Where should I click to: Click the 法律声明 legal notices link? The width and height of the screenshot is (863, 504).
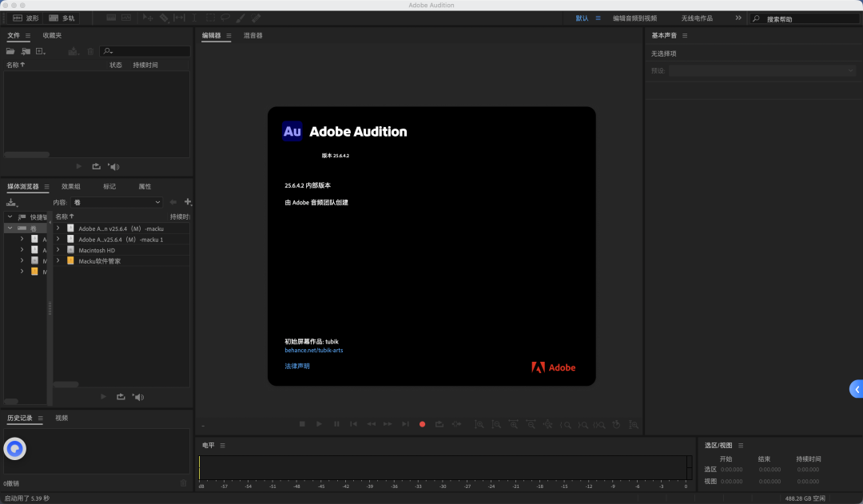point(296,366)
